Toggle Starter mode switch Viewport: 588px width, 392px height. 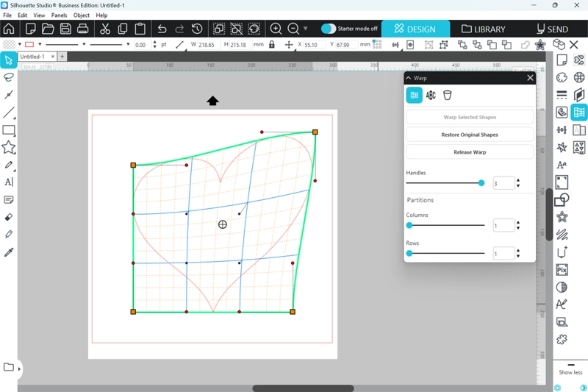click(x=329, y=29)
